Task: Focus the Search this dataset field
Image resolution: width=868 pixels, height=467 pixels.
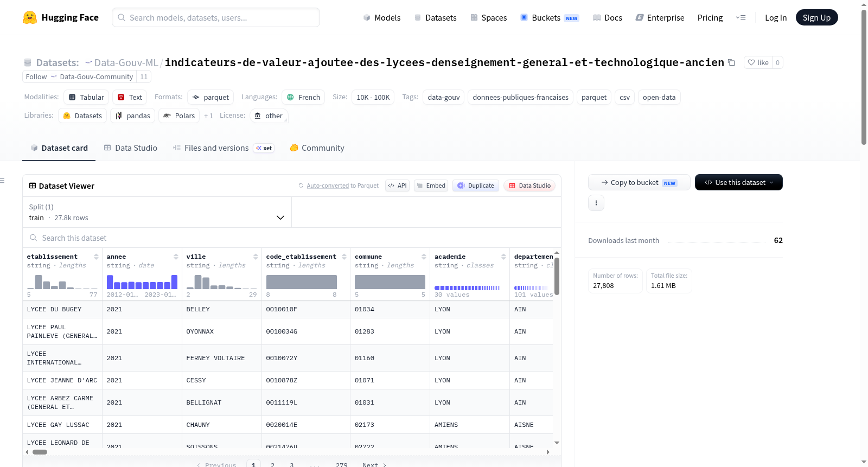Action: coord(291,238)
